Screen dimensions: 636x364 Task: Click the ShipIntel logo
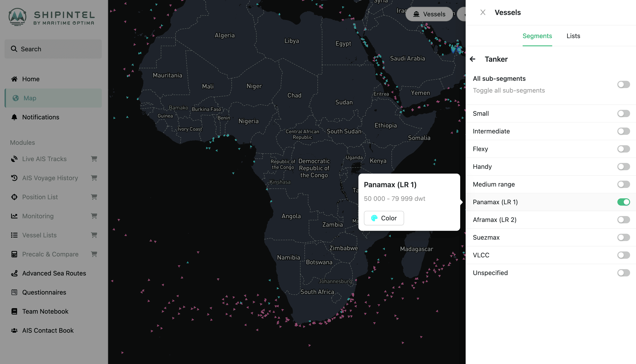click(52, 17)
